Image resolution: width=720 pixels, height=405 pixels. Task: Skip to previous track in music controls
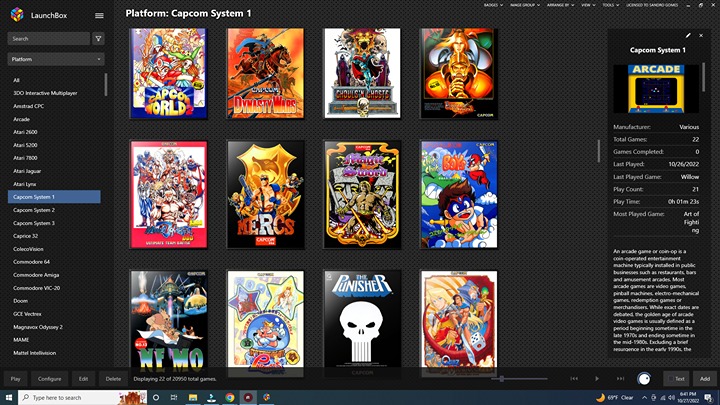(x=574, y=378)
